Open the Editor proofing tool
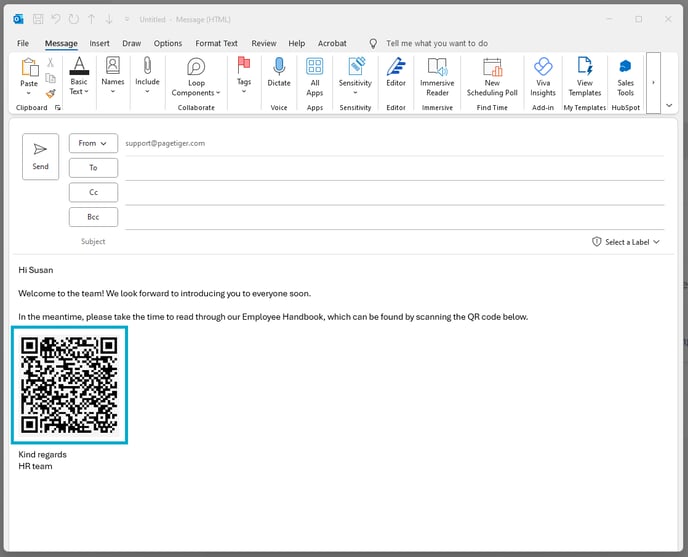Image resolution: width=688 pixels, height=557 pixels. tap(396, 73)
